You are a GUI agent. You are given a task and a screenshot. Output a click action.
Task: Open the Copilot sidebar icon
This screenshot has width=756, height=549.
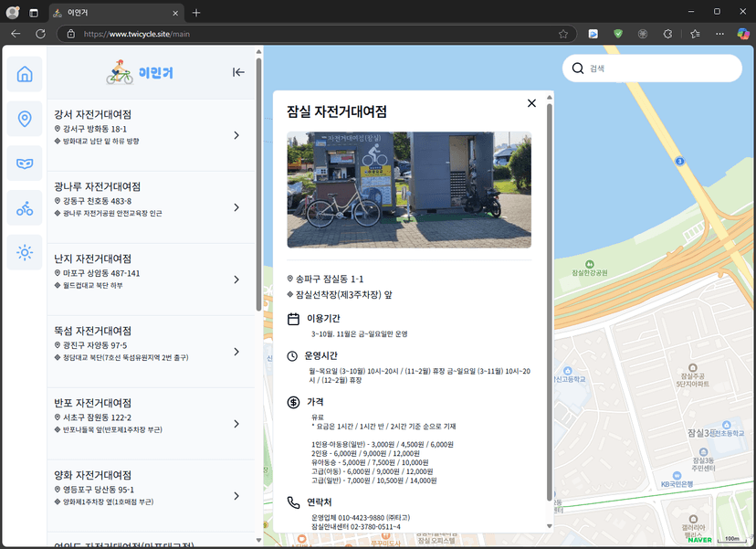click(743, 34)
